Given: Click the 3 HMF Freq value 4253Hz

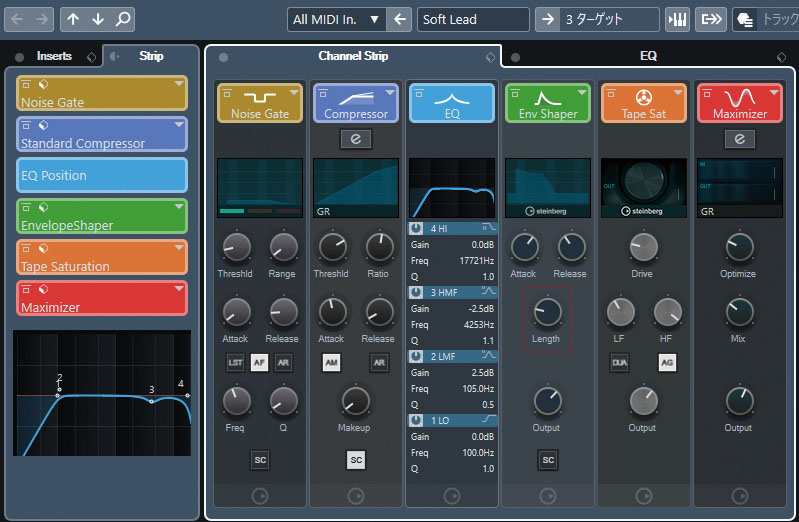Looking at the screenshot, I should click(x=478, y=325).
